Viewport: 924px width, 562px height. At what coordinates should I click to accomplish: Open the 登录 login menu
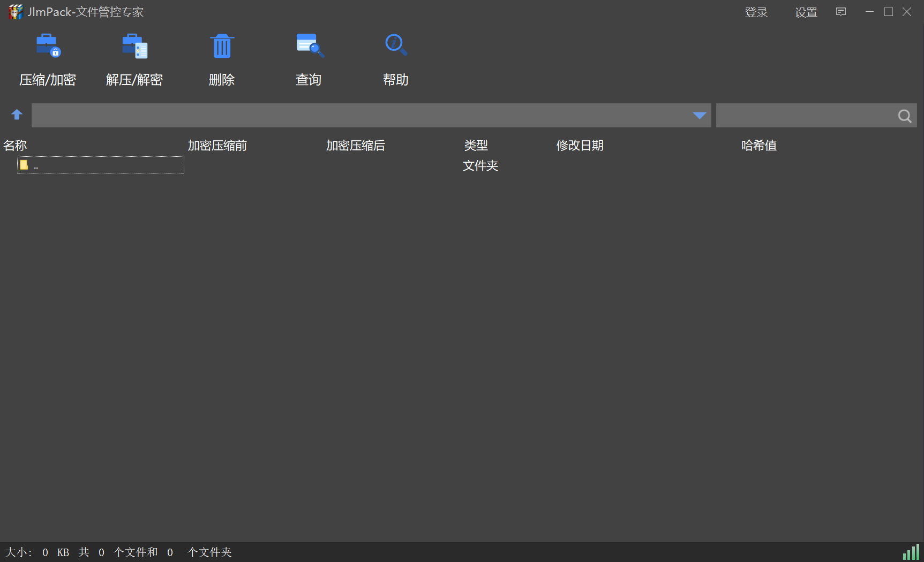(756, 12)
